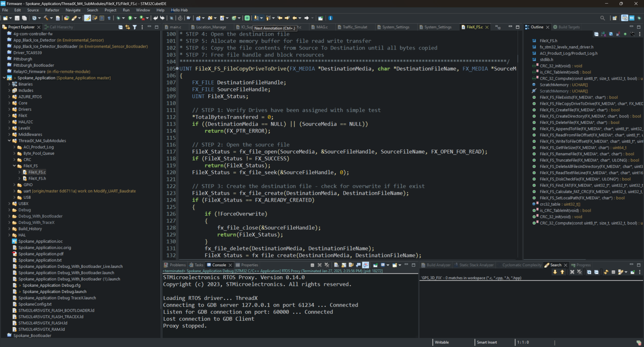This screenshot has width=644, height=347.
Task: Switch to the CubeMX perspective icon
Action: tap(632, 18)
